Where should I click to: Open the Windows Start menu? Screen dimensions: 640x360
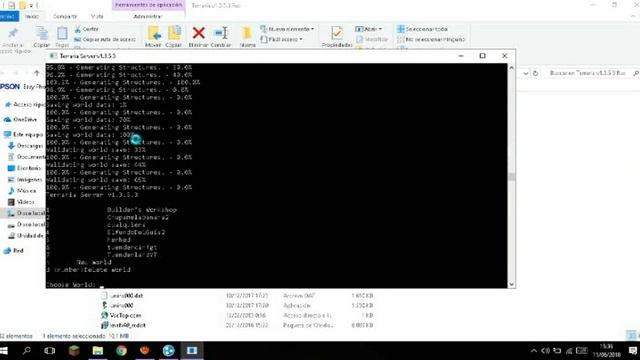(x=4, y=351)
